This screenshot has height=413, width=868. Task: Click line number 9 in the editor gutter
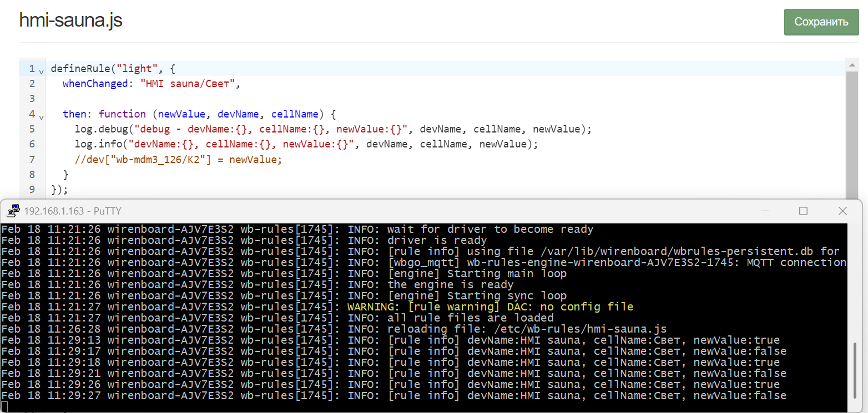[32, 189]
